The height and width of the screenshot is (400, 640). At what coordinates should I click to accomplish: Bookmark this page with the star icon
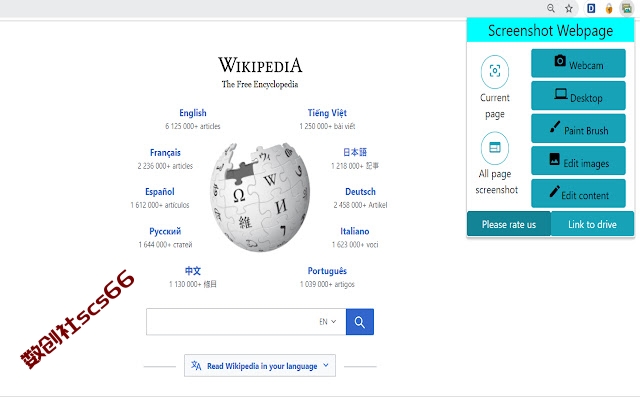[x=569, y=9]
